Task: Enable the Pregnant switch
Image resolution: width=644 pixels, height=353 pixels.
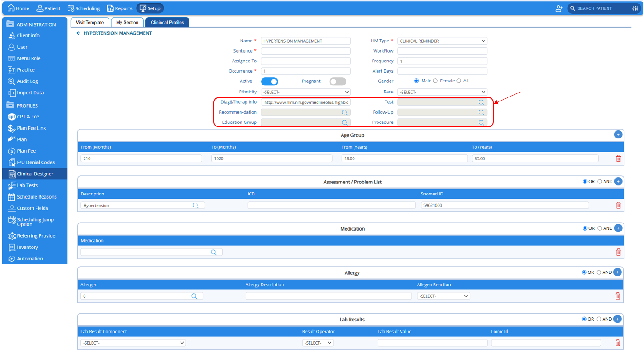Action: (338, 81)
